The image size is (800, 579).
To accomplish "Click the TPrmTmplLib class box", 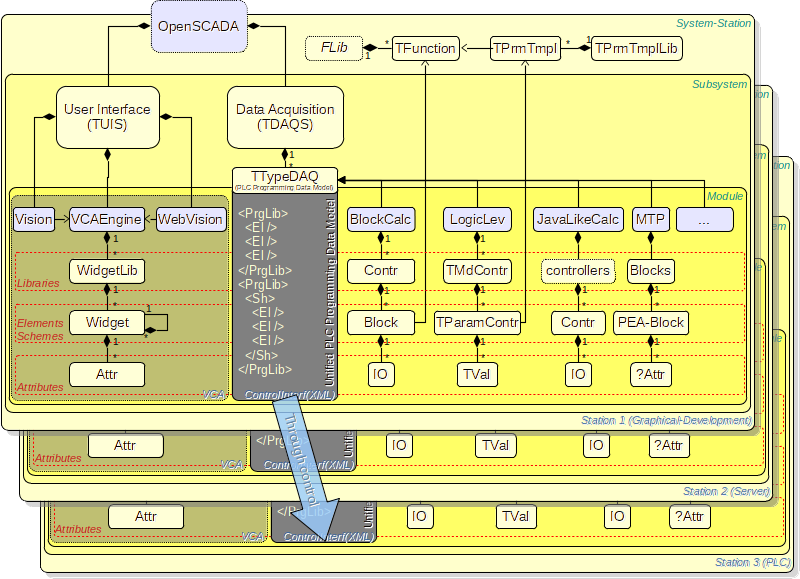I will (x=636, y=48).
